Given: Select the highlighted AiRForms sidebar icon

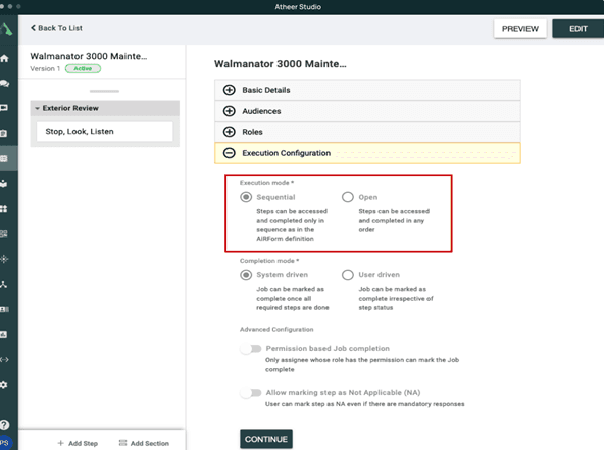Looking at the screenshot, I should (4, 158).
